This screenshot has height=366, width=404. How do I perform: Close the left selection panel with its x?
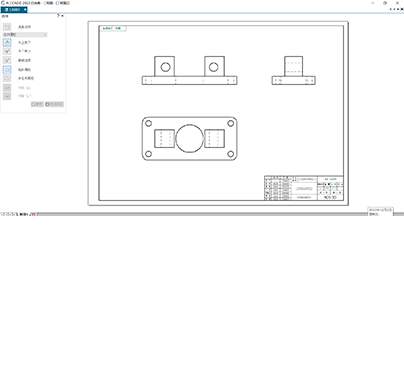(62, 16)
